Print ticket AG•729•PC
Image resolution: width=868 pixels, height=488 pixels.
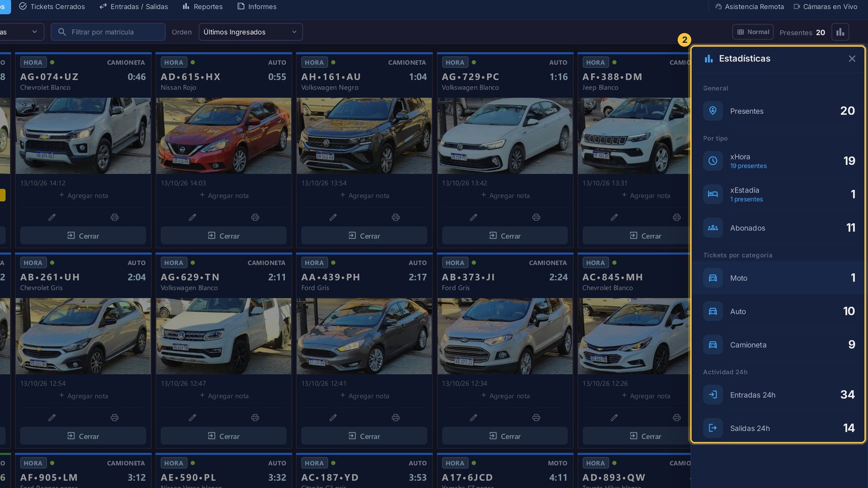536,217
